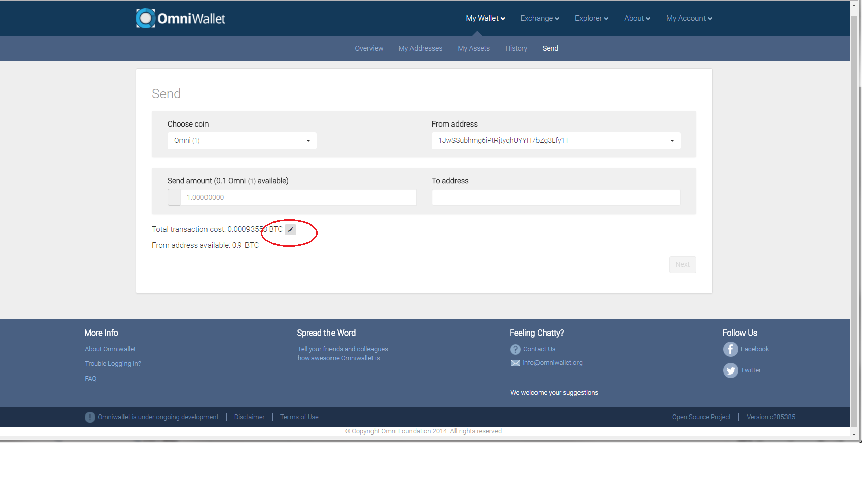Click the ongoing development warning icon
Screen dimensions: 868x498
[x=90, y=417]
